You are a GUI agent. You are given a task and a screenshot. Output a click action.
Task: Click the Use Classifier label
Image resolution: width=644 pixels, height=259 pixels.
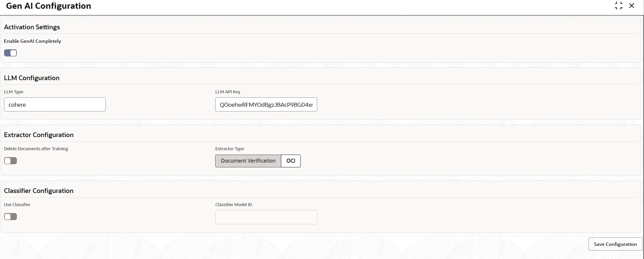pos(17,204)
